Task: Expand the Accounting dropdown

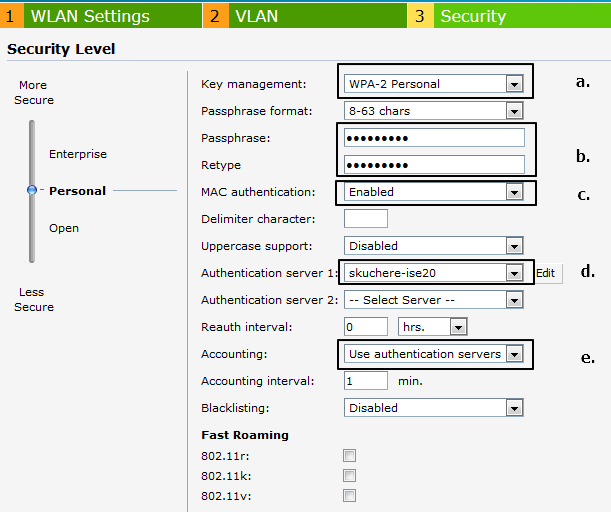Action: tap(433, 354)
